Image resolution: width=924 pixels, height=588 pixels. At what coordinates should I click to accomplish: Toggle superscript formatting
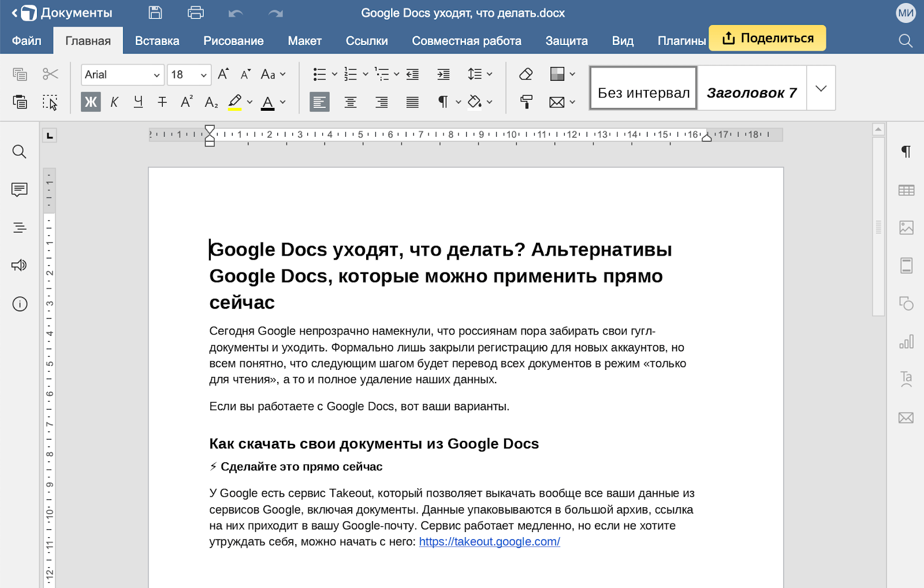click(x=187, y=102)
